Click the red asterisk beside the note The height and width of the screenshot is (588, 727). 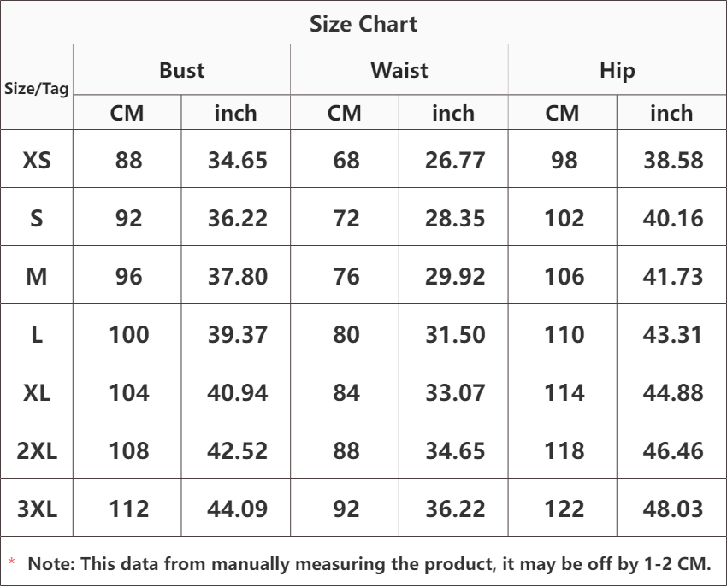(12, 562)
